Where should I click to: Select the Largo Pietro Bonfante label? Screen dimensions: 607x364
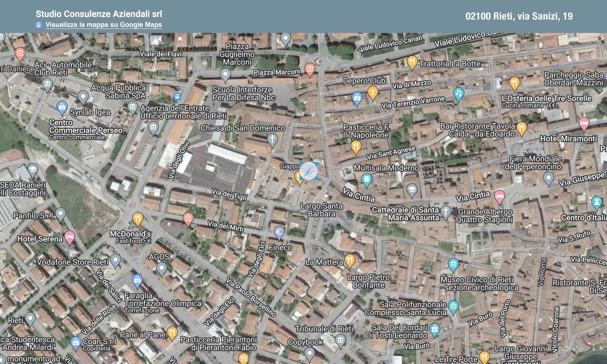point(368,281)
